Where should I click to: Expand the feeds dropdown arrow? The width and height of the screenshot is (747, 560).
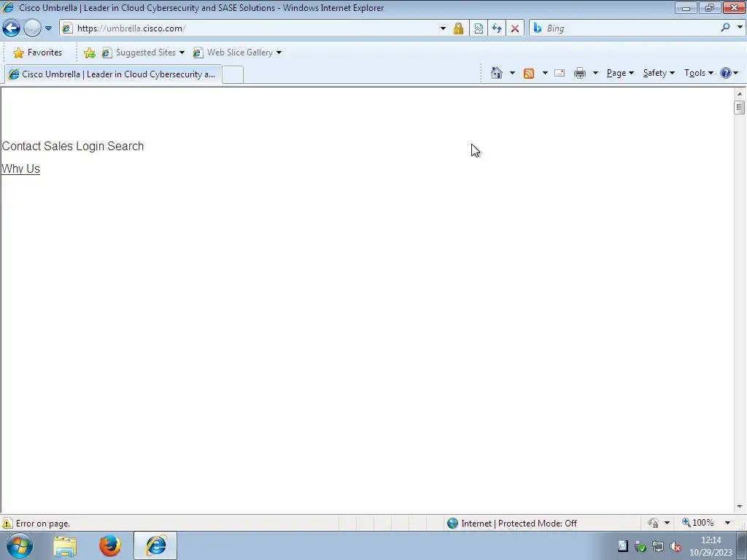(545, 73)
